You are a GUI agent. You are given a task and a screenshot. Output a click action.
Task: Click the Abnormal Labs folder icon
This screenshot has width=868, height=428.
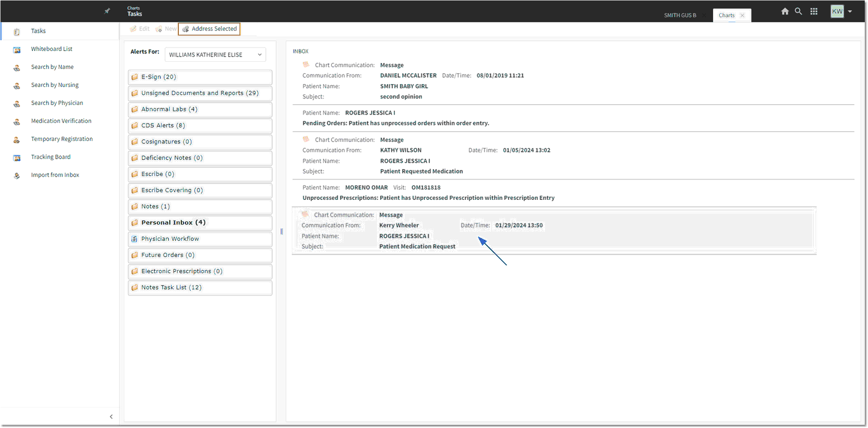(134, 109)
